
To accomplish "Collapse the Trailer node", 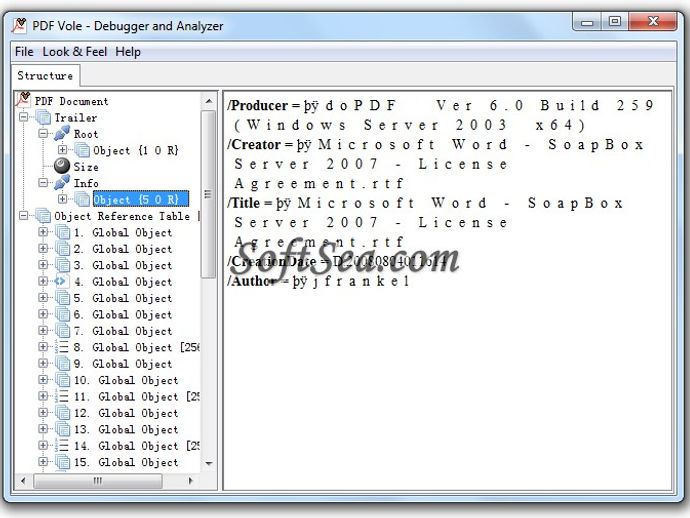I will click(24, 117).
